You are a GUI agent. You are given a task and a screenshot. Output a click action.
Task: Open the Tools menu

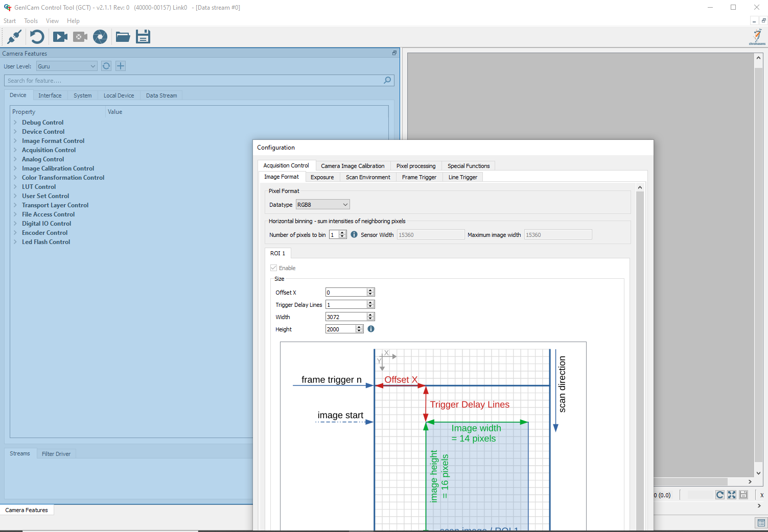tap(31, 21)
